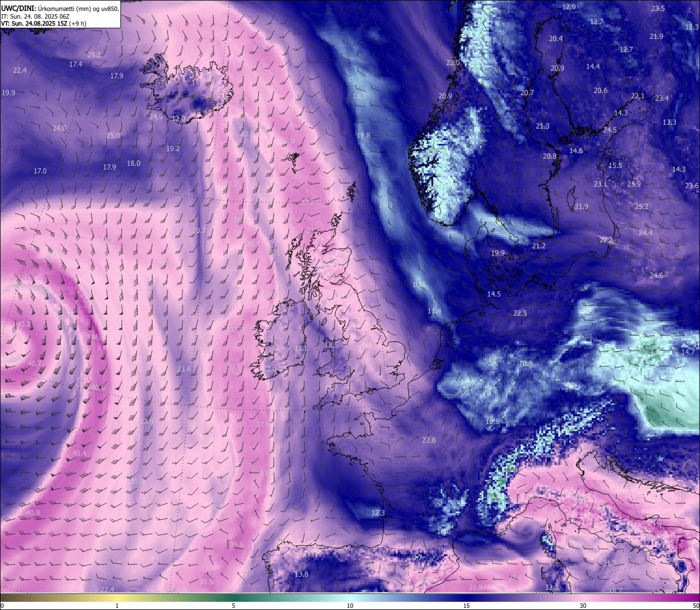The width and height of the screenshot is (700, 610).
Task: Click the map value '20.4'
Action: tap(556, 38)
